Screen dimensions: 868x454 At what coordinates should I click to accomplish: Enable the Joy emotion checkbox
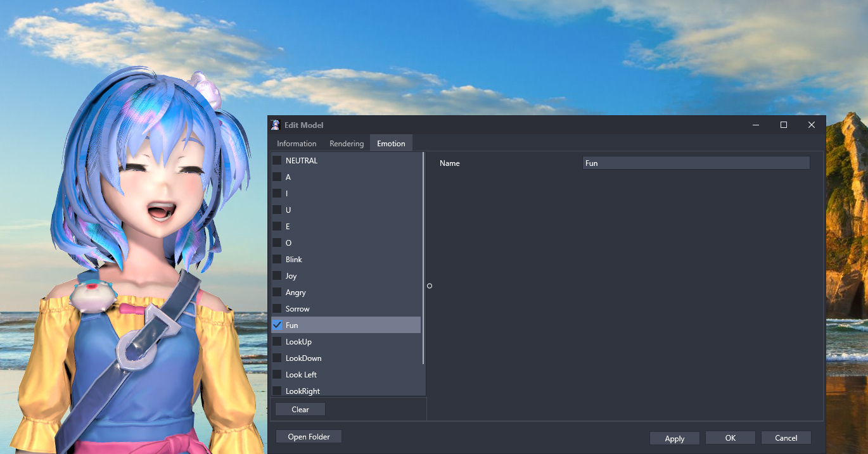[277, 276]
